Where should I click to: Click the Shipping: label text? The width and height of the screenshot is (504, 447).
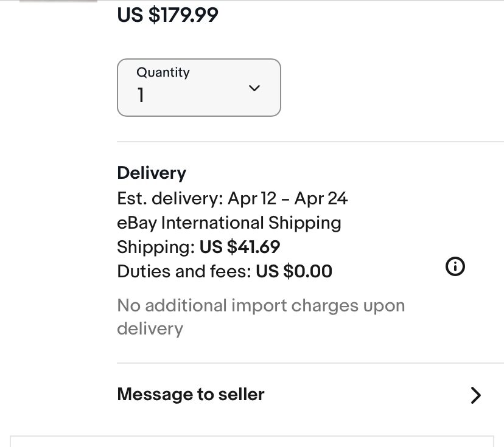pyautogui.click(x=156, y=248)
